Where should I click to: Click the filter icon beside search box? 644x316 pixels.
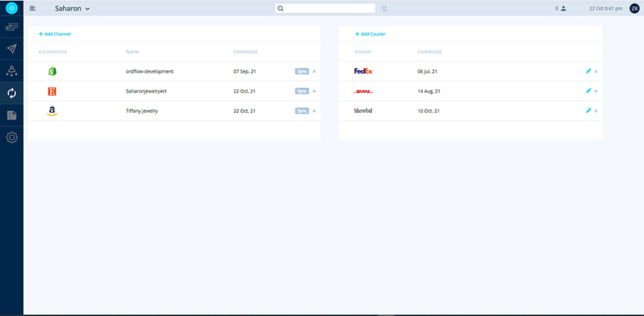pyautogui.click(x=384, y=9)
